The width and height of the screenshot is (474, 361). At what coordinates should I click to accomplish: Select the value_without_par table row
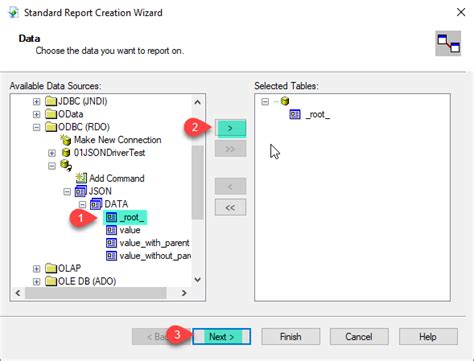[148, 256]
